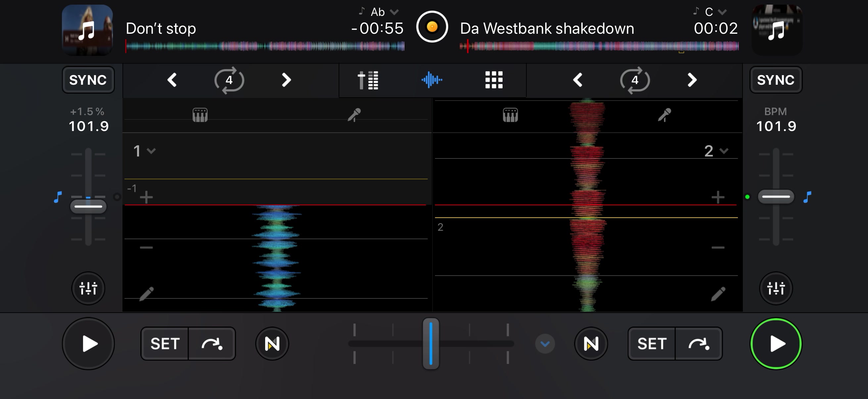Pause the right deck playing track
This screenshot has height=399, width=868.
(776, 344)
